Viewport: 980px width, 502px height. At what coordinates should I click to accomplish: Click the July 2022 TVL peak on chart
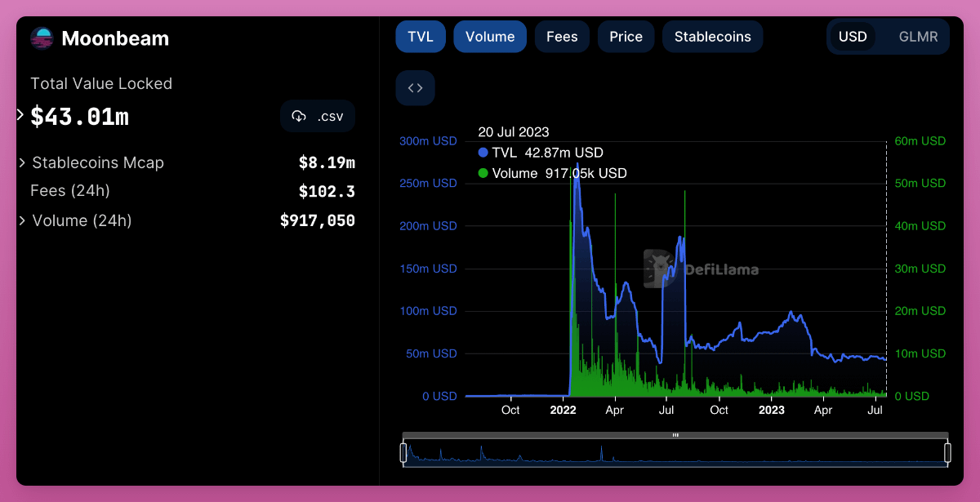(x=681, y=238)
